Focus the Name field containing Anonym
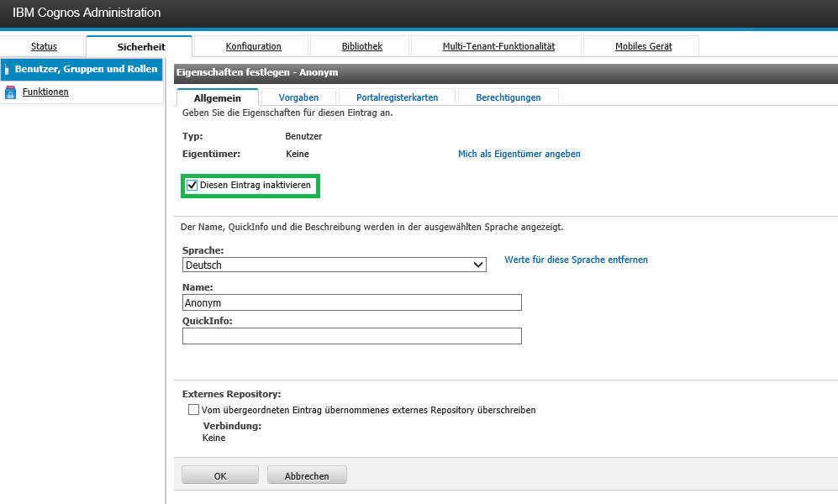The height and width of the screenshot is (504, 838). 351,303
